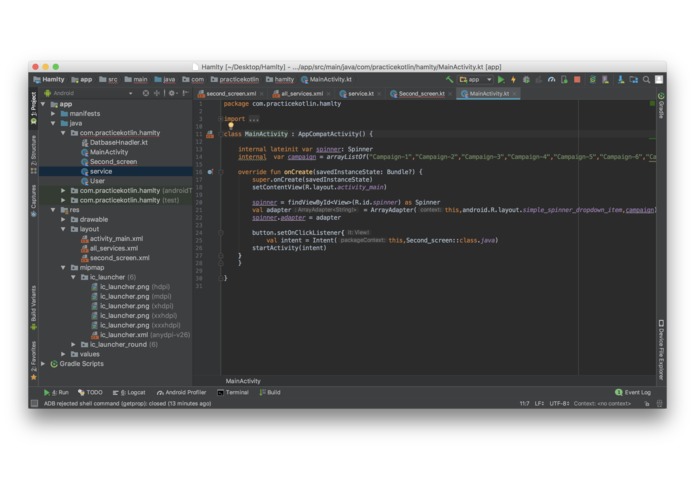
Task: Select DatbaseHnadler.kt in project tree
Action: tap(114, 143)
